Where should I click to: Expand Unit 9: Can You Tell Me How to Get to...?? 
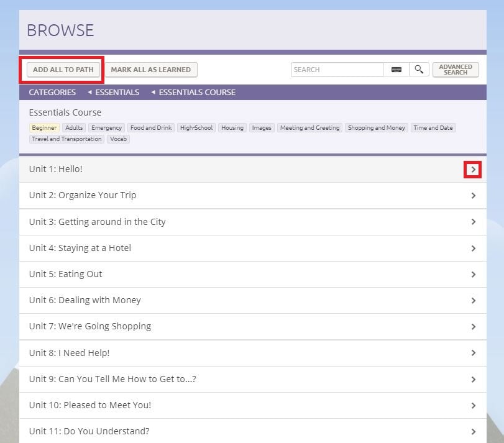(x=473, y=379)
